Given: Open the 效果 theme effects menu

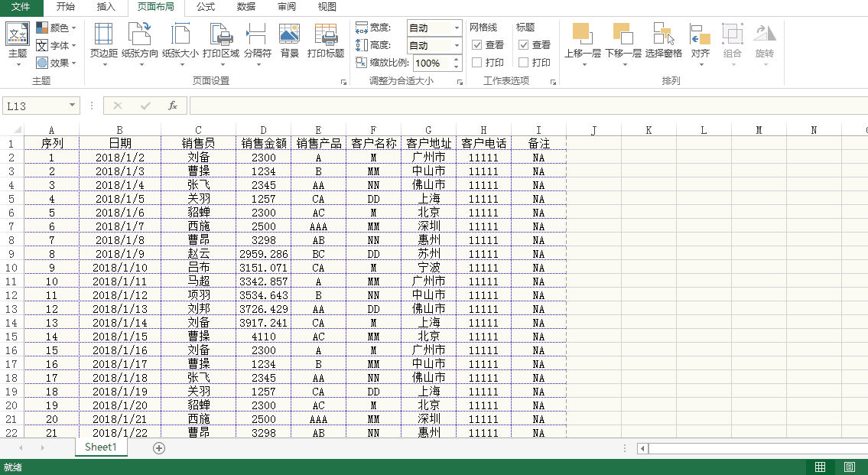Looking at the screenshot, I should (x=56, y=63).
